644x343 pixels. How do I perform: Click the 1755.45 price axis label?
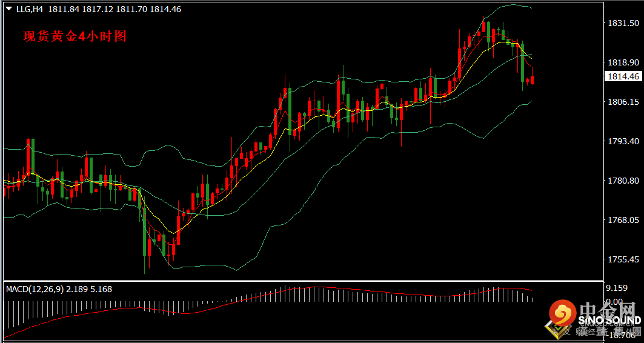pos(623,259)
